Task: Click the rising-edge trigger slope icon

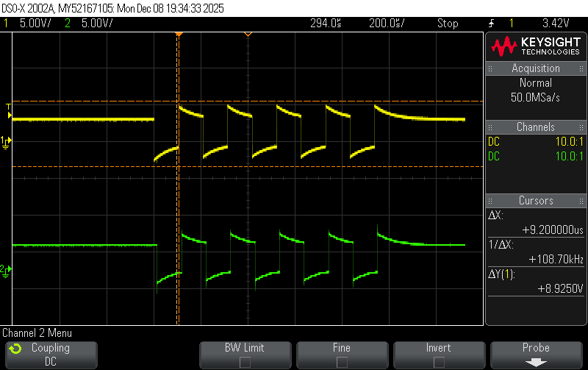Action: [492, 24]
